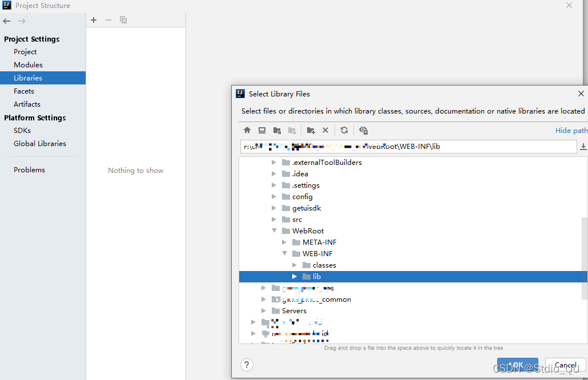
Task: Expand the selected lib folder
Action: pyautogui.click(x=295, y=276)
